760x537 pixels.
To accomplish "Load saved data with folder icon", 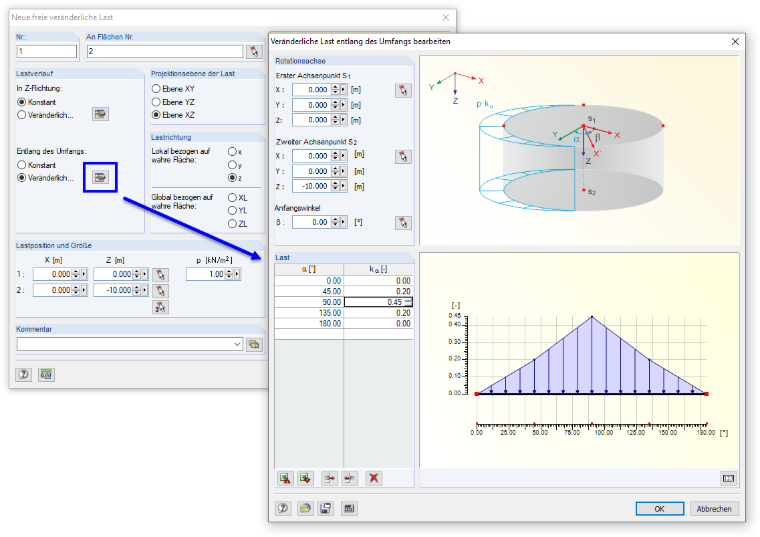I will click(305, 508).
